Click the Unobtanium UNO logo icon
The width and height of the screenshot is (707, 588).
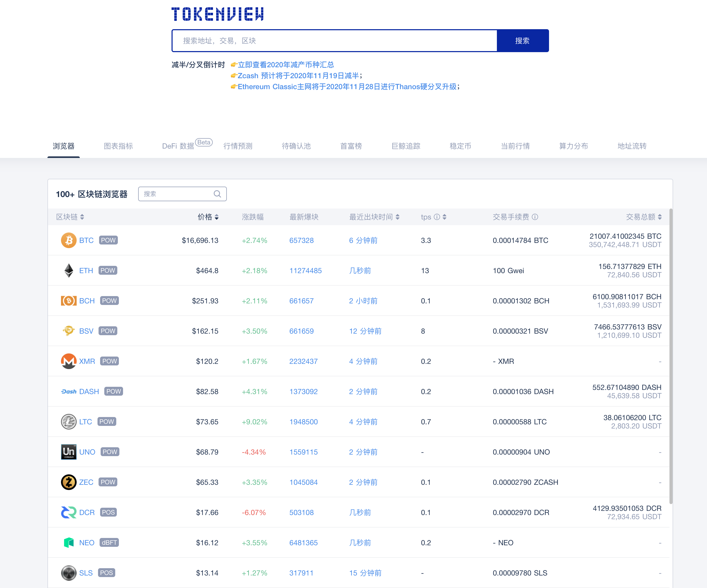pyautogui.click(x=69, y=452)
